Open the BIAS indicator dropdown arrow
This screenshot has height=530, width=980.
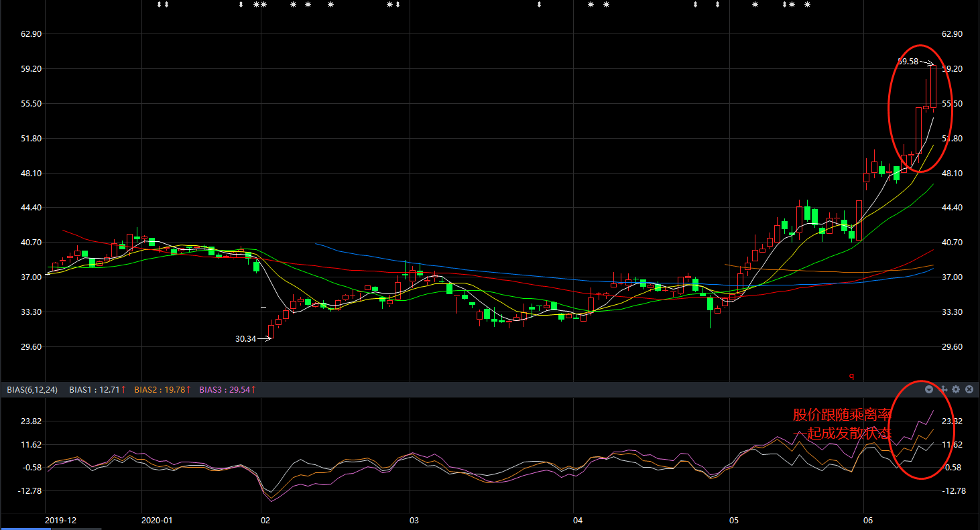929,389
